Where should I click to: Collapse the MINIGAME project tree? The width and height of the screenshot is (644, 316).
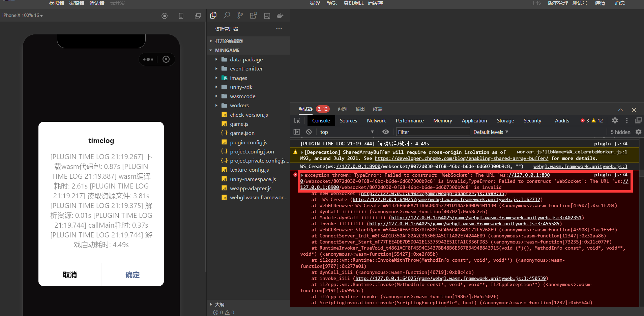tap(211, 50)
